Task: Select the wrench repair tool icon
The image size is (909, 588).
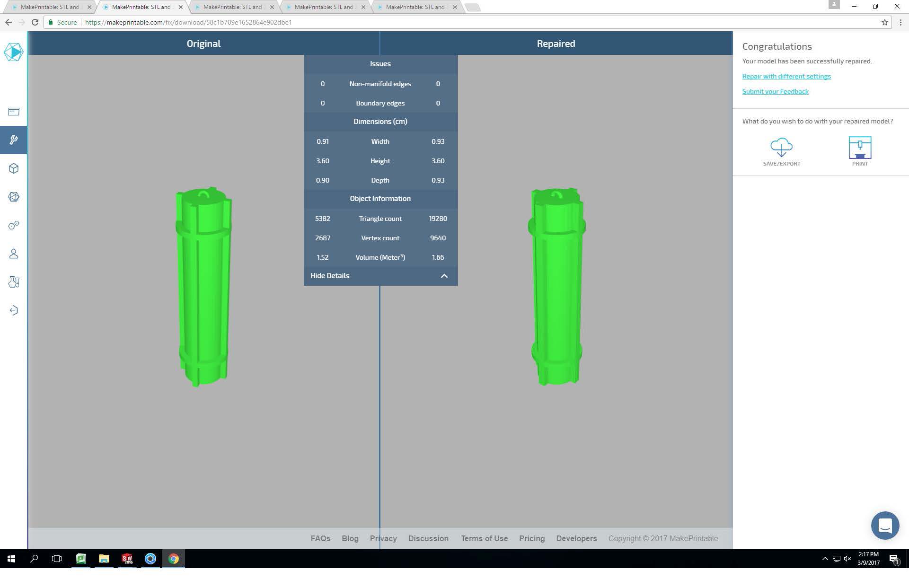Action: coord(13,140)
